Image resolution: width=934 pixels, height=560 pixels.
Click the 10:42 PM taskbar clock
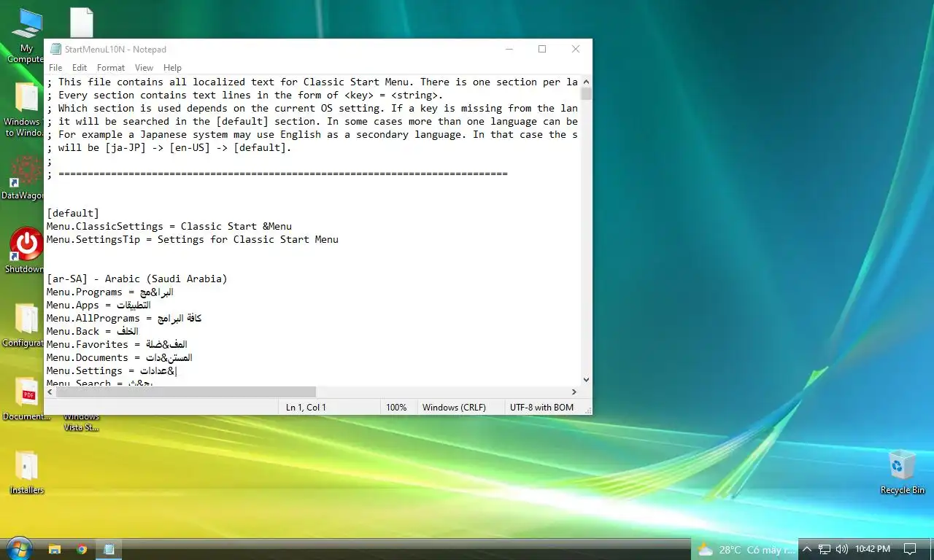click(x=873, y=549)
